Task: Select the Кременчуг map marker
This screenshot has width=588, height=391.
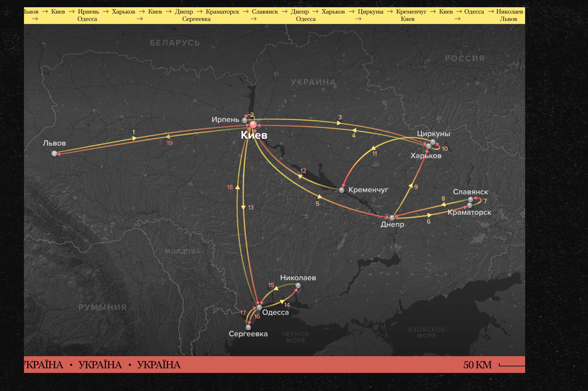Action: 341,190
